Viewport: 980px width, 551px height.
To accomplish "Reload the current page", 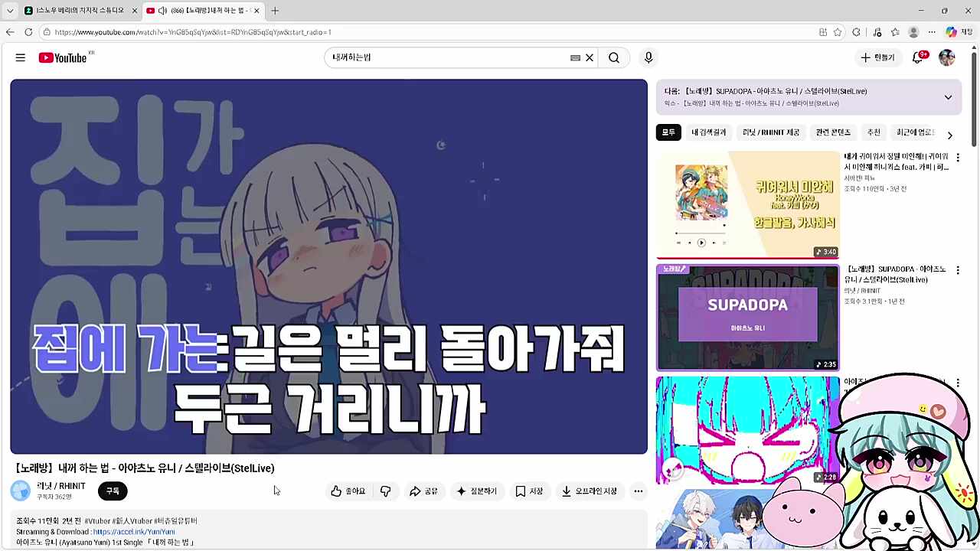I will (x=28, y=32).
